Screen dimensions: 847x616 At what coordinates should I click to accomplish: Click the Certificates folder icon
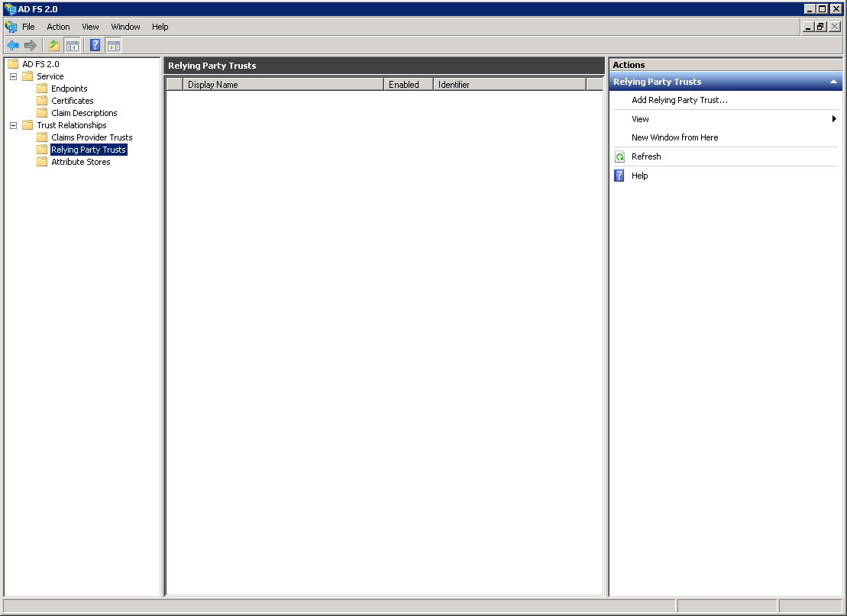[x=42, y=101]
